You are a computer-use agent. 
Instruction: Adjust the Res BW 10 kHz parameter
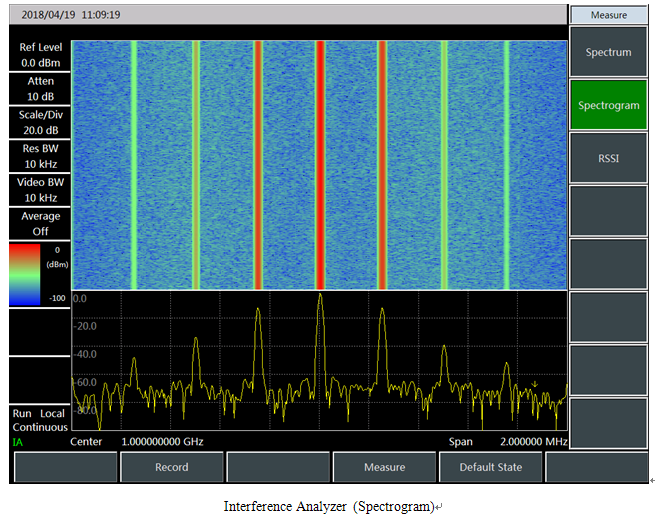pos(40,157)
